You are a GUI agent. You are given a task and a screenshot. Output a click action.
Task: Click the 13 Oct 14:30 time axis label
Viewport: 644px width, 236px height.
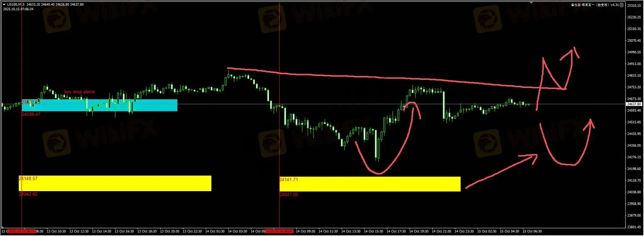(x=102, y=231)
